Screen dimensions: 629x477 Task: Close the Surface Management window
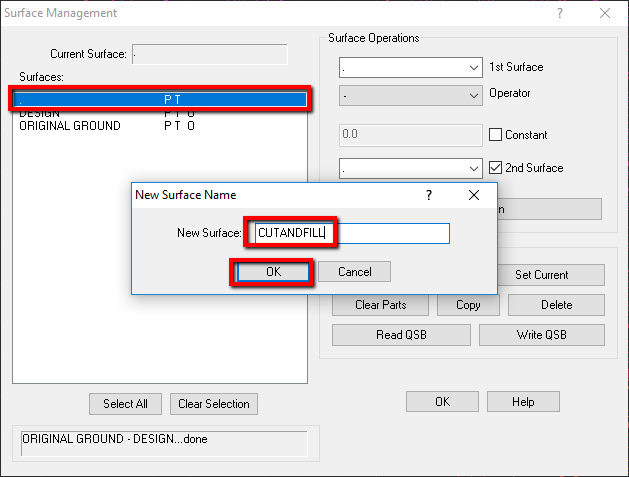[604, 13]
